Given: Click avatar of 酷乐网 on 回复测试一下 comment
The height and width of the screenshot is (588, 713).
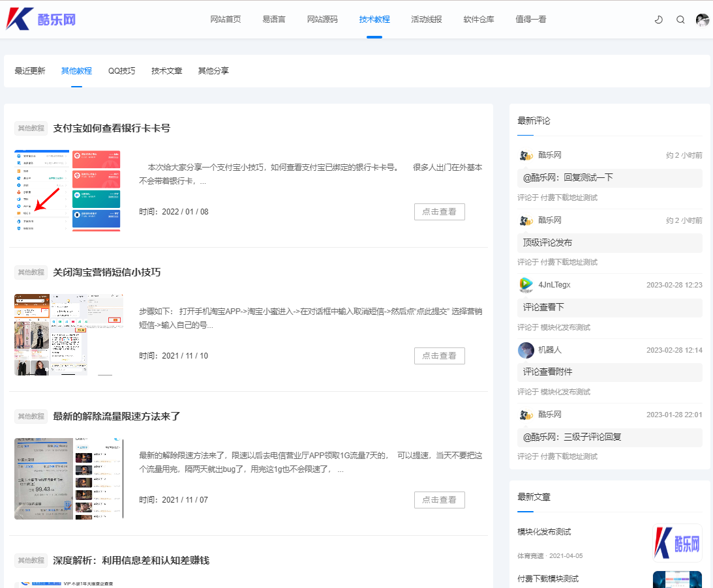Looking at the screenshot, I should 526,155.
